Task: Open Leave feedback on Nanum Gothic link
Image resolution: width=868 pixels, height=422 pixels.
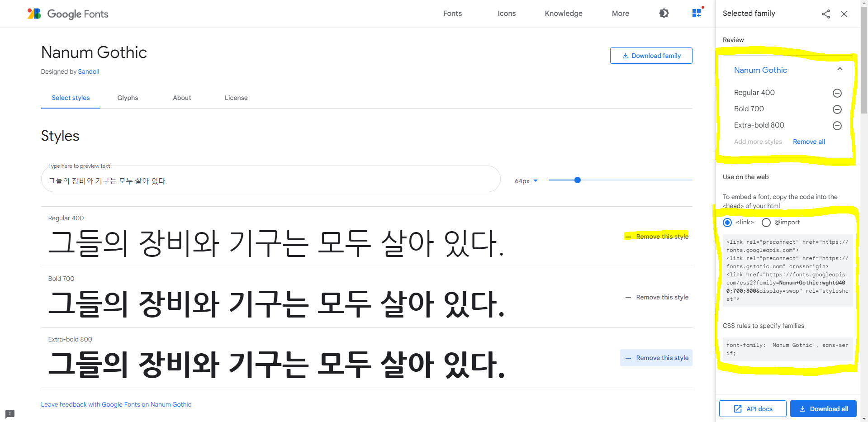Action: [x=116, y=404]
